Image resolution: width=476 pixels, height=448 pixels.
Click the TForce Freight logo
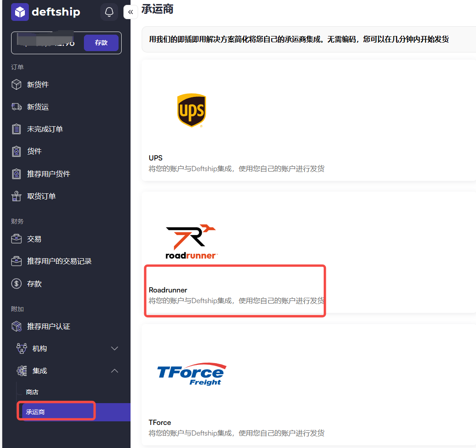tap(191, 374)
